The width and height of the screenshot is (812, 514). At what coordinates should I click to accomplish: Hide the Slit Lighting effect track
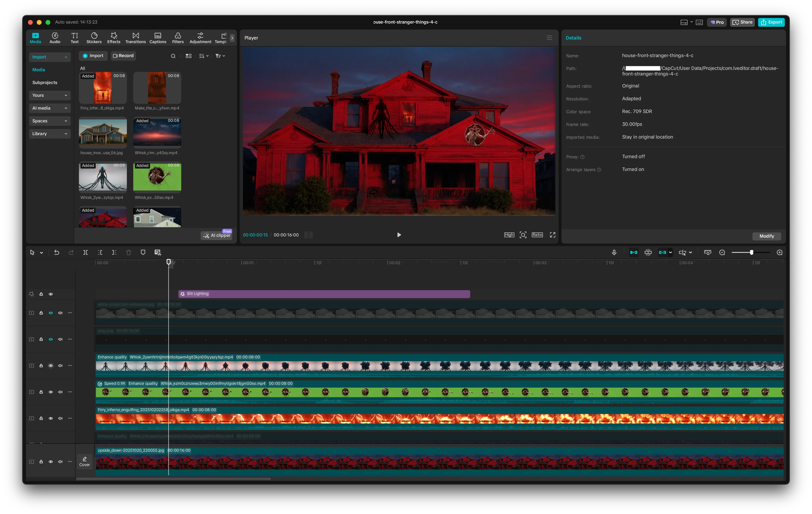[51, 294]
